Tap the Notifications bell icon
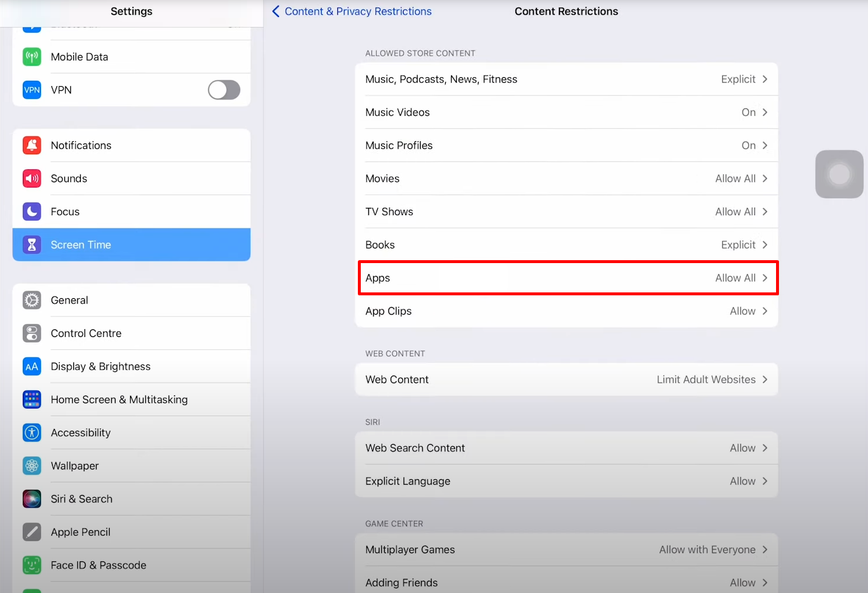The height and width of the screenshot is (593, 868). pyautogui.click(x=32, y=145)
